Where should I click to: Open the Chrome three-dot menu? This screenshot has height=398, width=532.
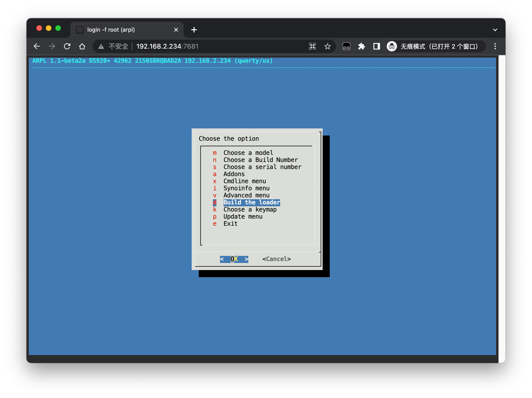click(495, 46)
